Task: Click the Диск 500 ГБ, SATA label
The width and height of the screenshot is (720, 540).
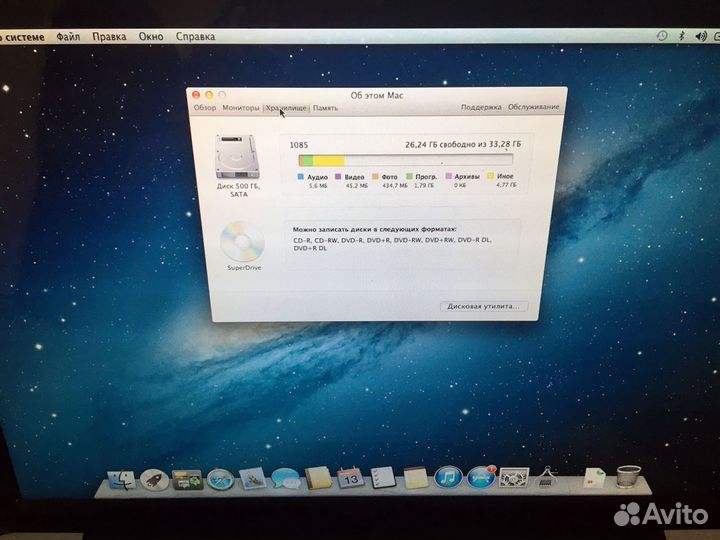Action: [238, 190]
